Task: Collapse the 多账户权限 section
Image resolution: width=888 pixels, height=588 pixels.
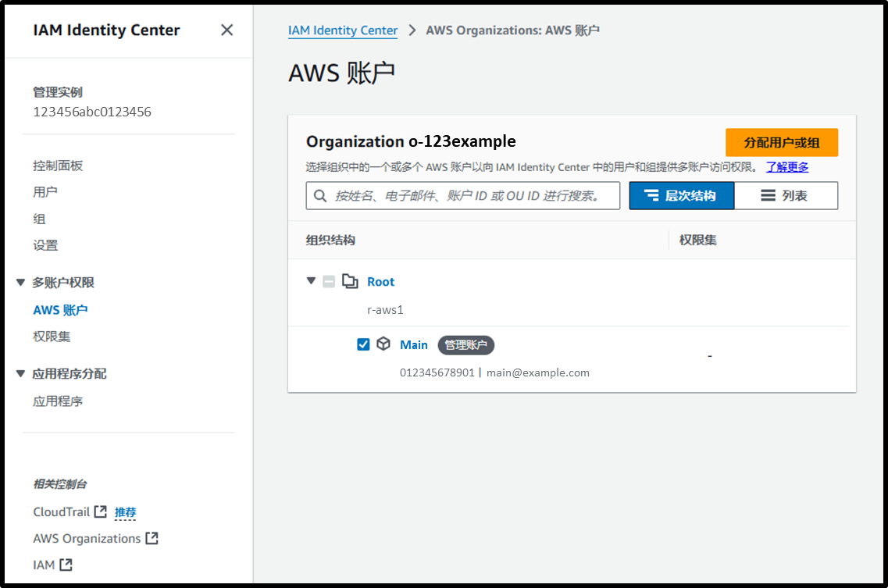Action: pyautogui.click(x=20, y=282)
